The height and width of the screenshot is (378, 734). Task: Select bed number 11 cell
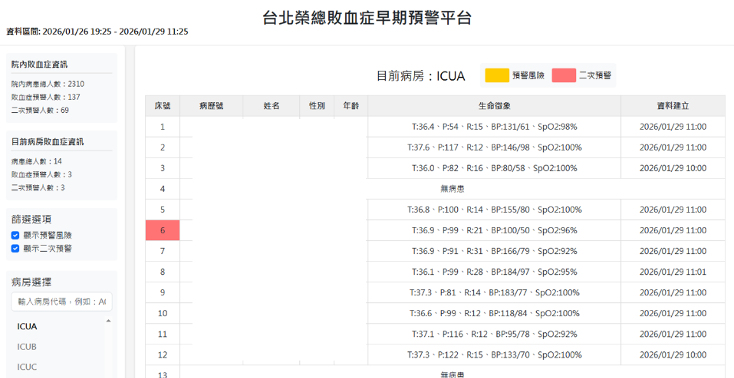click(162, 334)
